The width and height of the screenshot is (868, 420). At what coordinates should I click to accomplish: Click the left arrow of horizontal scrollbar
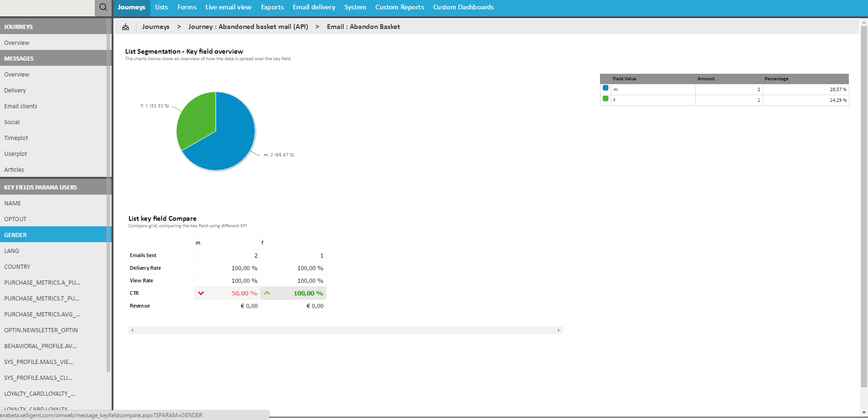pos(132,330)
